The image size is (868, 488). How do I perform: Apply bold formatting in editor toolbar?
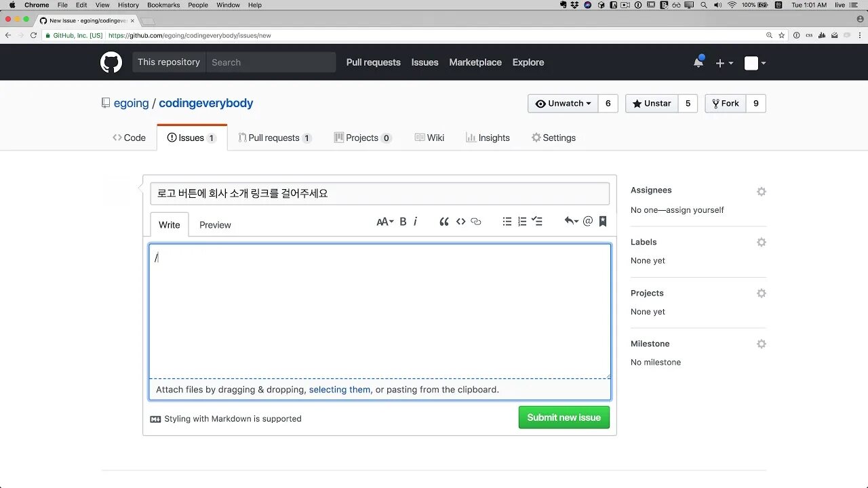(x=403, y=222)
